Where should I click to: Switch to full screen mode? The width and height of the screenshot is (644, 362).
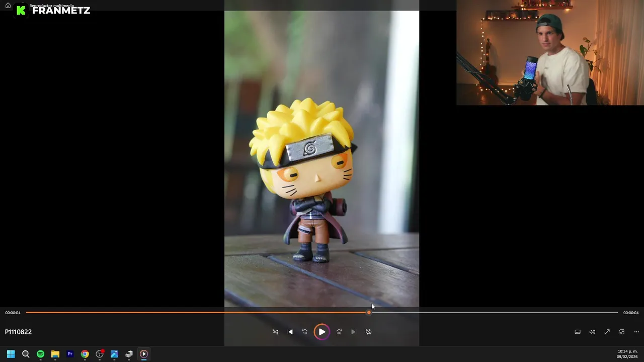607,332
